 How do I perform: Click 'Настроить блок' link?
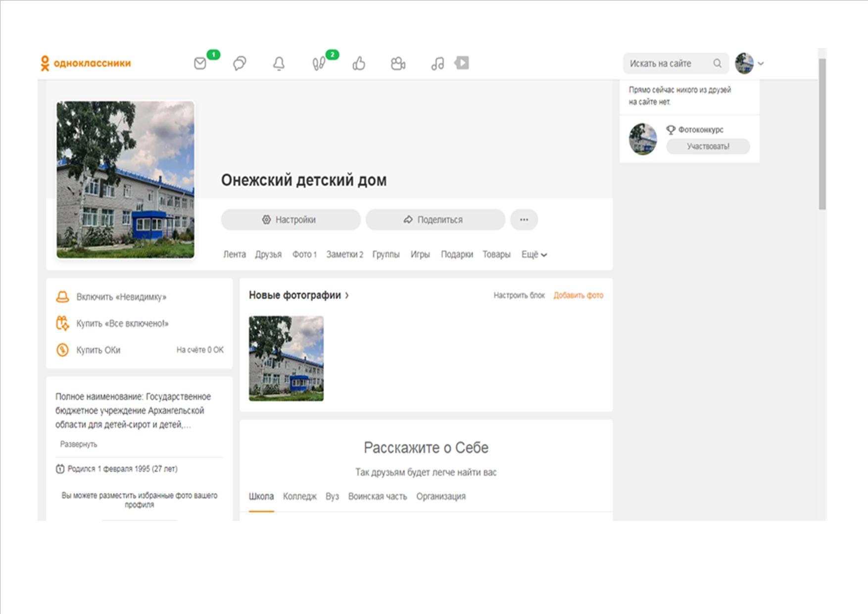coord(519,296)
